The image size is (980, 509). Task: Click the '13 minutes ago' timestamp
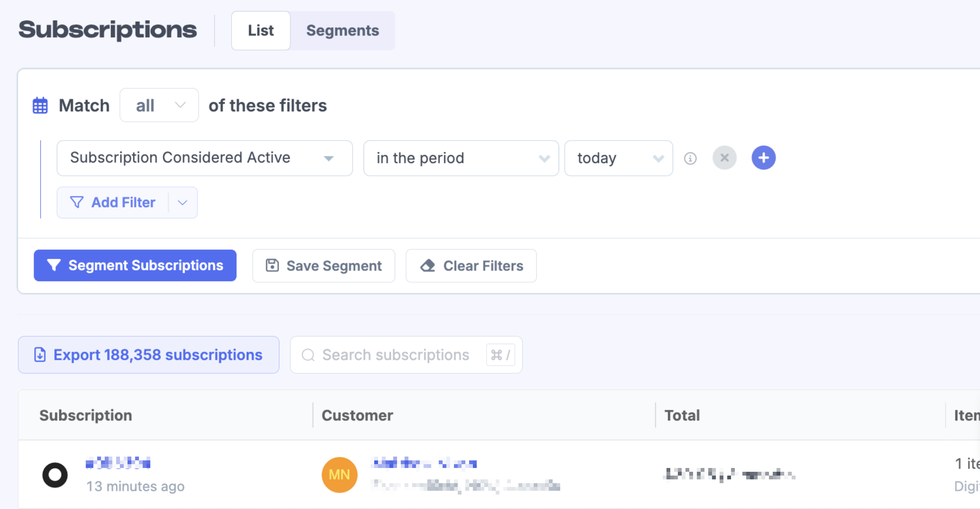pyautogui.click(x=135, y=486)
